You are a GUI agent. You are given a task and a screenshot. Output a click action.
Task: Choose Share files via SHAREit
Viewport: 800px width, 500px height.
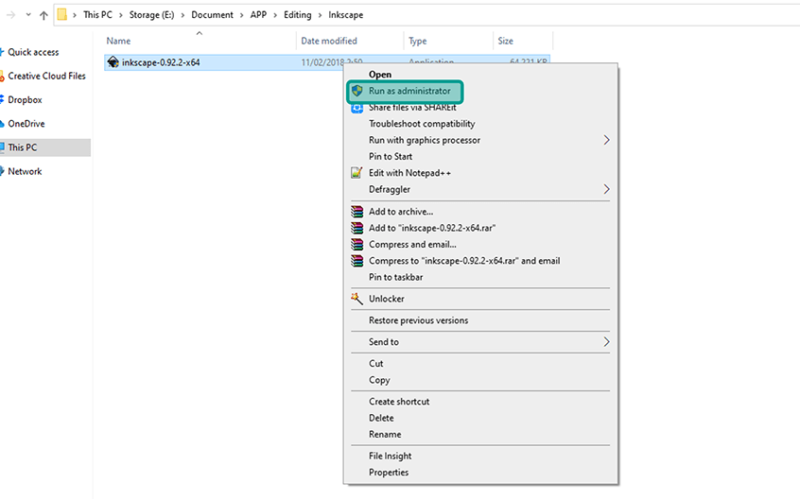(x=413, y=108)
